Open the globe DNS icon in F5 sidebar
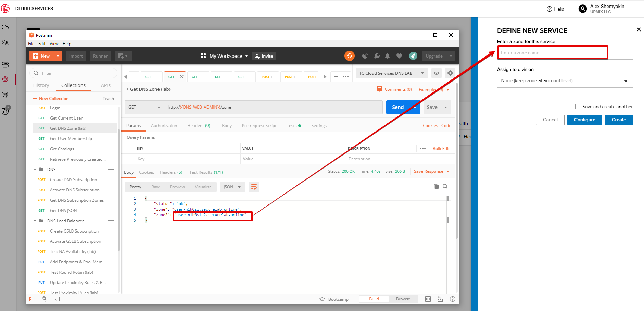This screenshot has width=644, height=311. 5,80
